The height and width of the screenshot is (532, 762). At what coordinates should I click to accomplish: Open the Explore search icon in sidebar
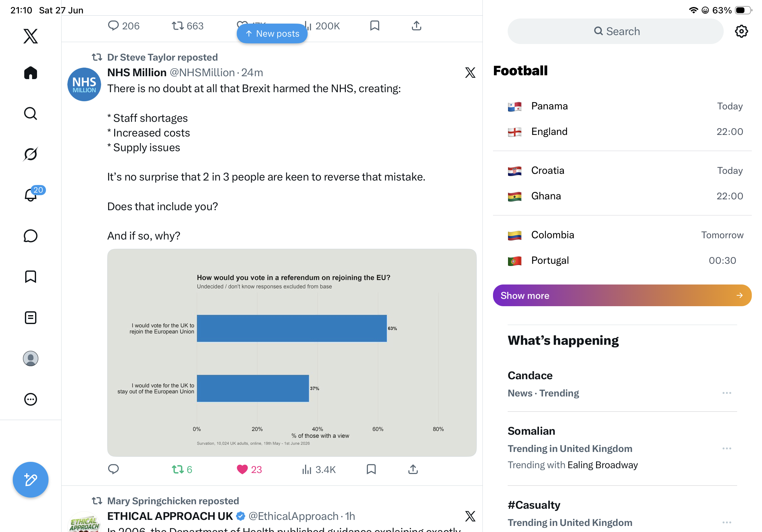click(x=31, y=114)
